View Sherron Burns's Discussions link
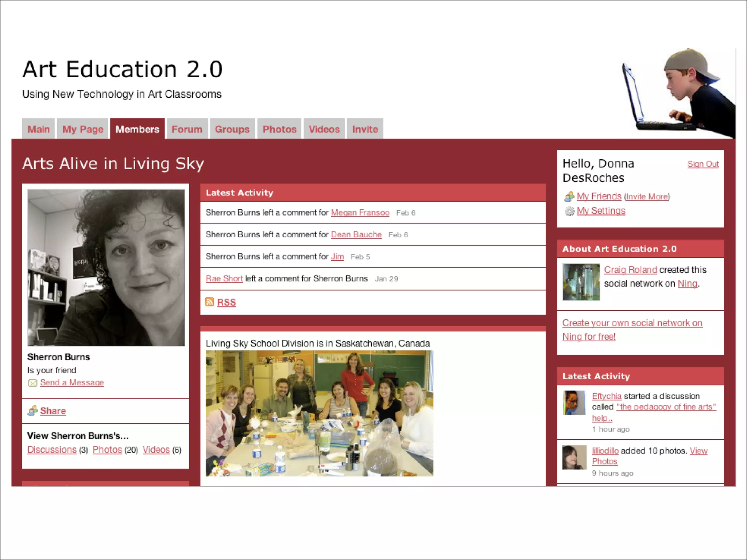The width and height of the screenshot is (747, 560). [x=52, y=450]
